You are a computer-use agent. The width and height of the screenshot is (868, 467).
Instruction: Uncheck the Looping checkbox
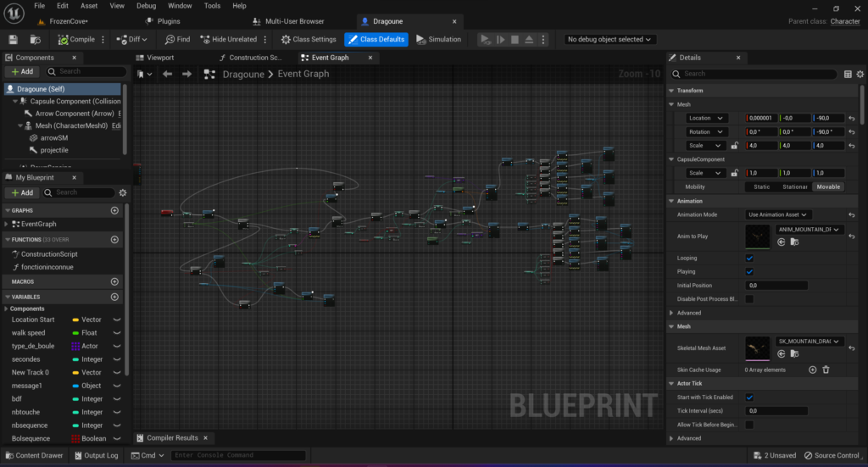749,258
